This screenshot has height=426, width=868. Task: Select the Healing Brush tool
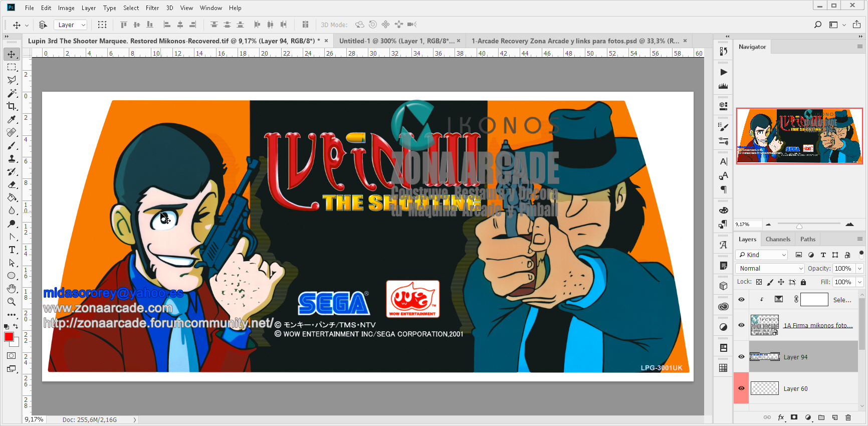12,132
